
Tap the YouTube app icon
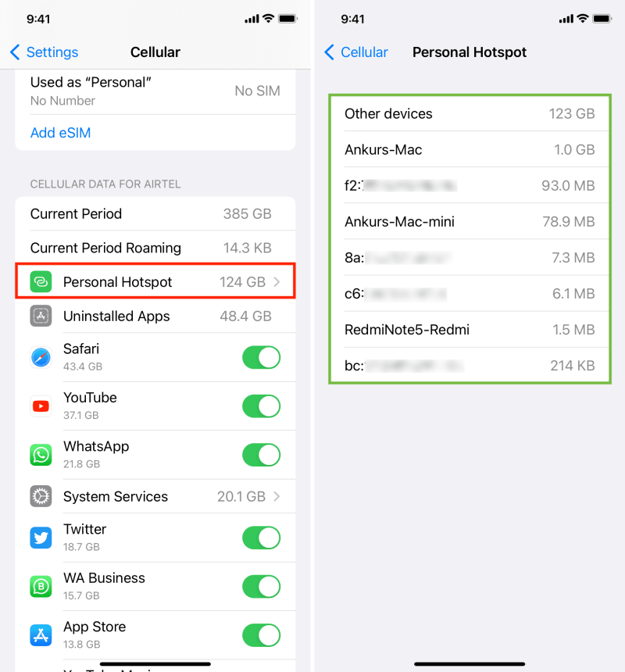click(41, 406)
